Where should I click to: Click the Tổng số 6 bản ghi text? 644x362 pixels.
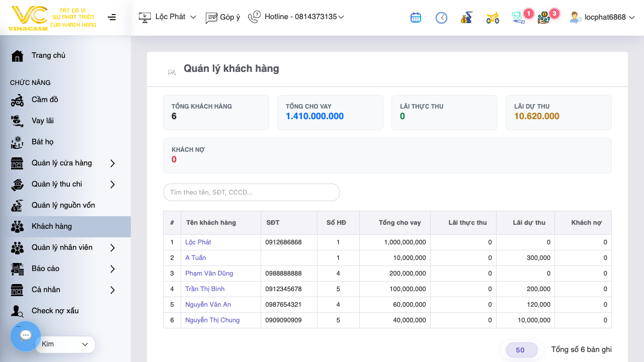(582, 349)
